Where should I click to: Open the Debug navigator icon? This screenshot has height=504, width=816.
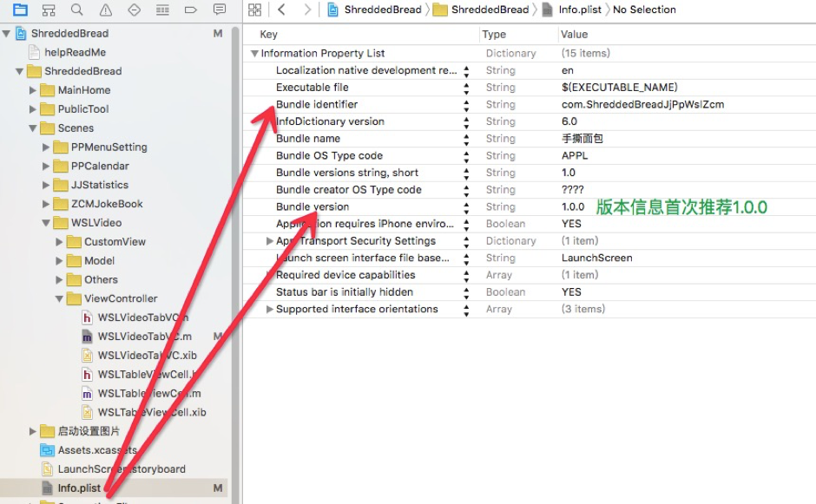[x=162, y=10]
